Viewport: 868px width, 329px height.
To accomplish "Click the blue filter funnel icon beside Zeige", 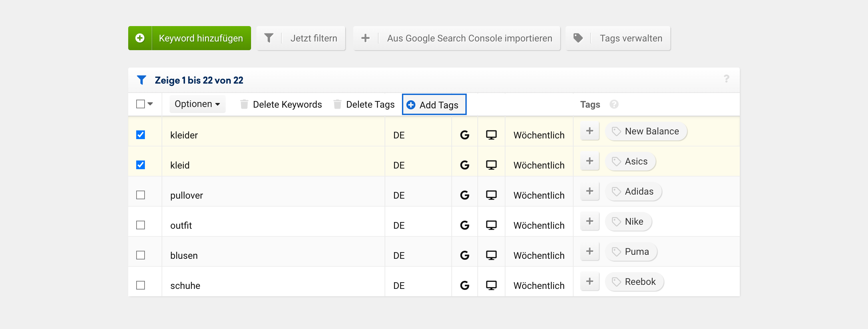I will coord(142,80).
